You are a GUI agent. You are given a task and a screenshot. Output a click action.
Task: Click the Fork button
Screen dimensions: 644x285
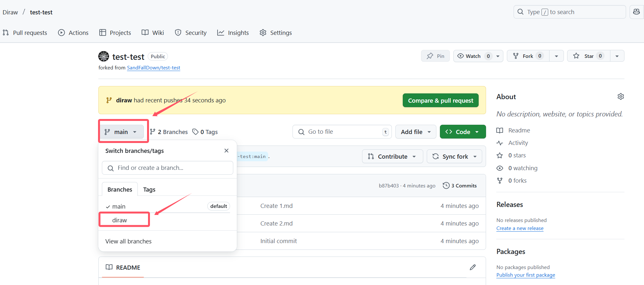(528, 56)
